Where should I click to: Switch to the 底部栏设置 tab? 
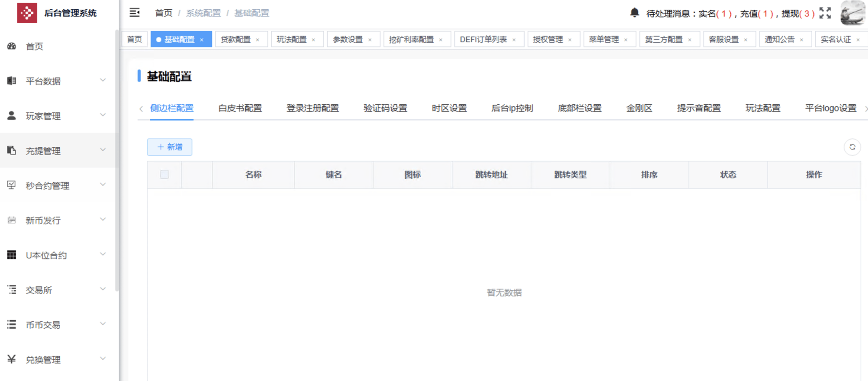point(580,108)
